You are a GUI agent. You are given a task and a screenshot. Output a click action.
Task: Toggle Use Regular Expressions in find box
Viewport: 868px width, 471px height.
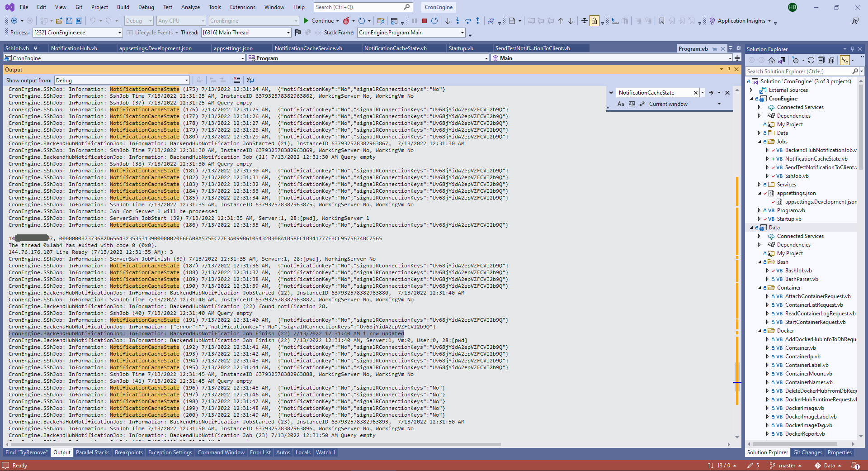pos(642,104)
